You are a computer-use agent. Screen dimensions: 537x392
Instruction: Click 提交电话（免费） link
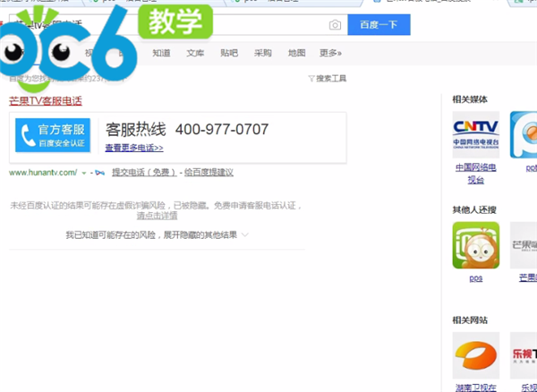pos(144,173)
